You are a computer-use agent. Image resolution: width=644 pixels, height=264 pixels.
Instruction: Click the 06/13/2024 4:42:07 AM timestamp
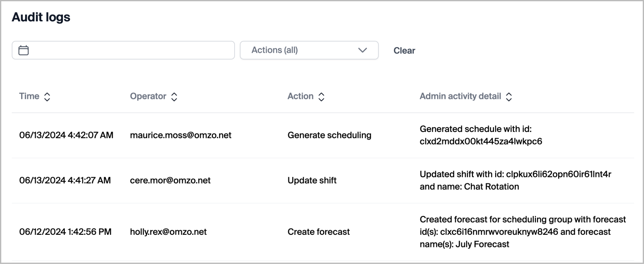(66, 135)
